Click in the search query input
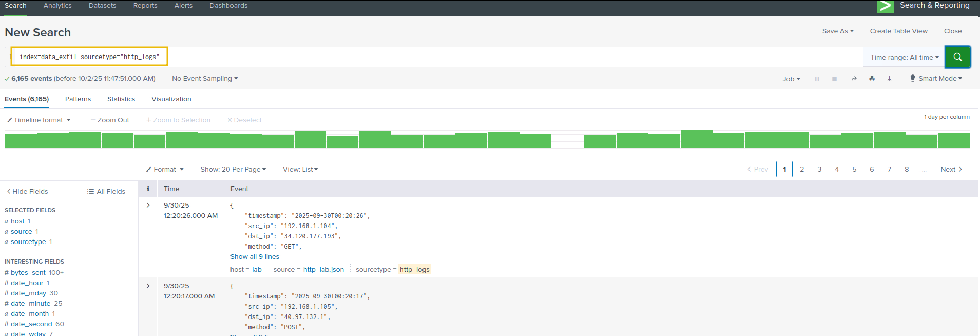This screenshot has height=336, width=980. [462, 57]
